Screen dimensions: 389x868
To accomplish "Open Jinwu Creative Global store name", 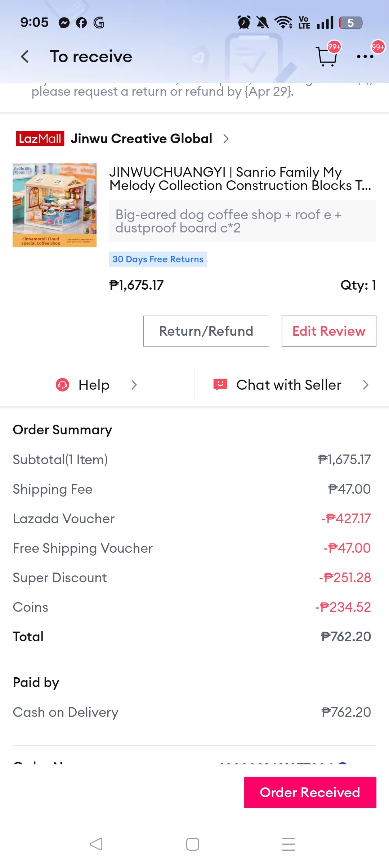I will click(141, 139).
